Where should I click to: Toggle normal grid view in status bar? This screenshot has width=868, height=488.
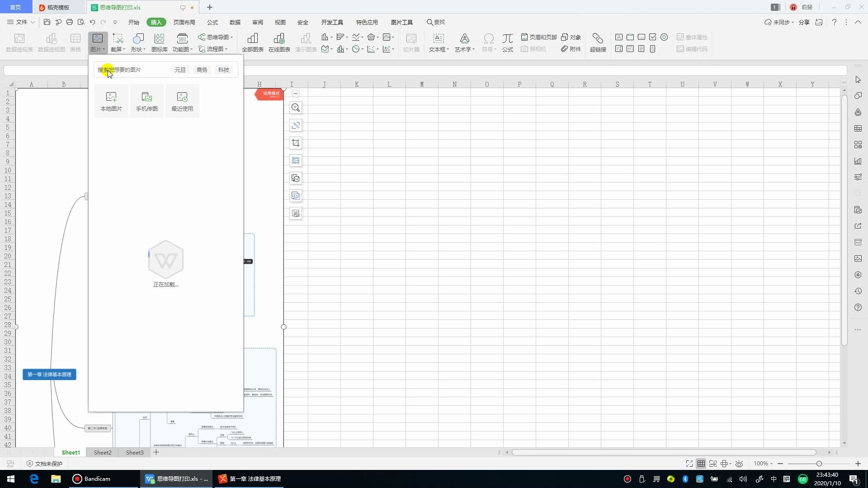(701, 464)
